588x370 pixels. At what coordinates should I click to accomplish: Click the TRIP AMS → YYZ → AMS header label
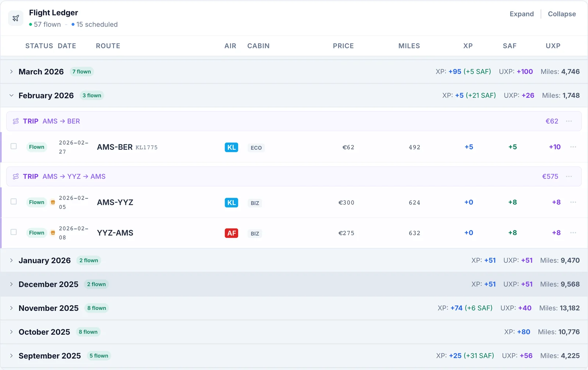[64, 177]
